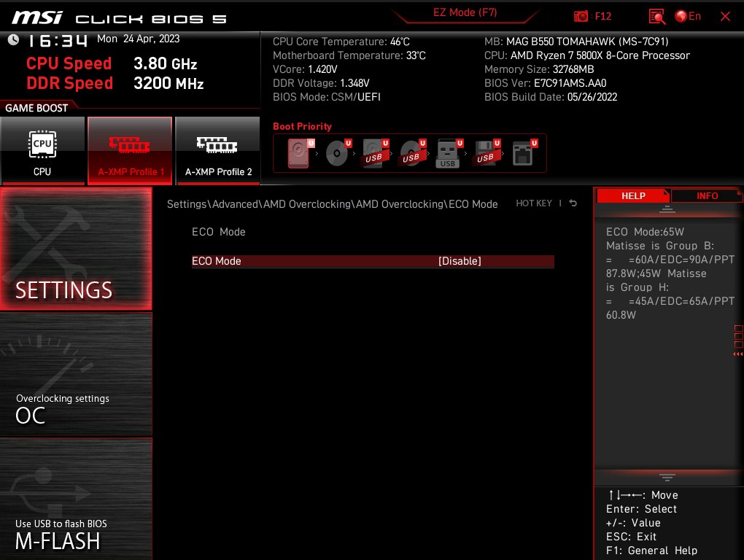Open the favorites search icon in title bar

656,15
